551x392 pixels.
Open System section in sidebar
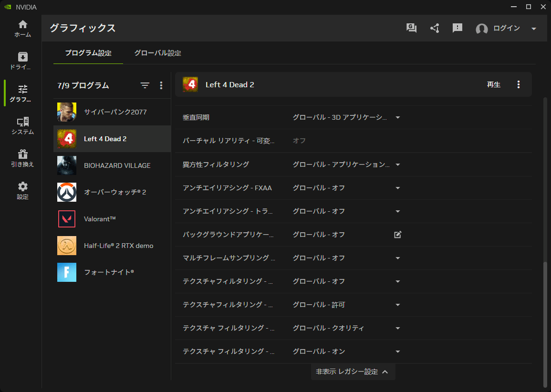22,126
